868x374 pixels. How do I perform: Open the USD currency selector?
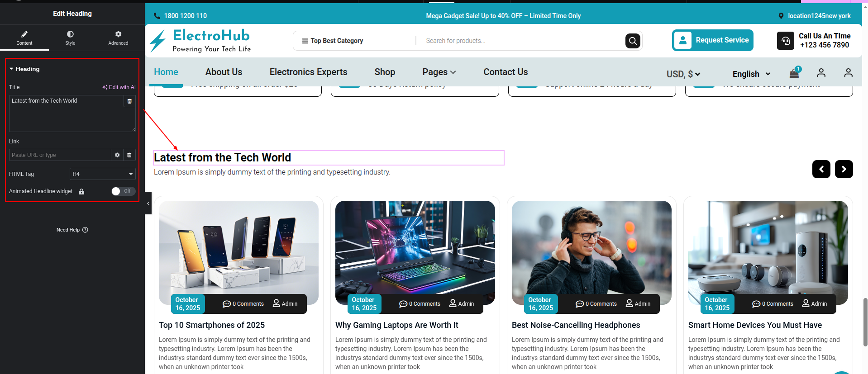(x=683, y=74)
